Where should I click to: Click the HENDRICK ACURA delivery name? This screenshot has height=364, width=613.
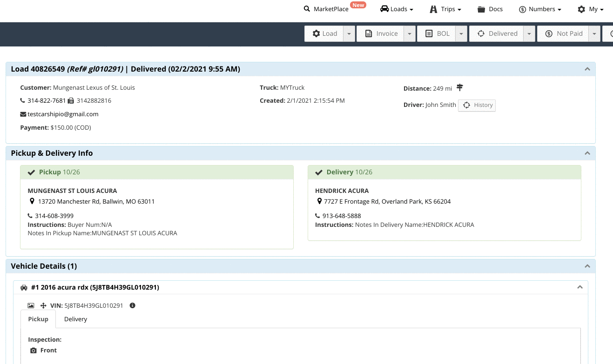[x=342, y=191]
